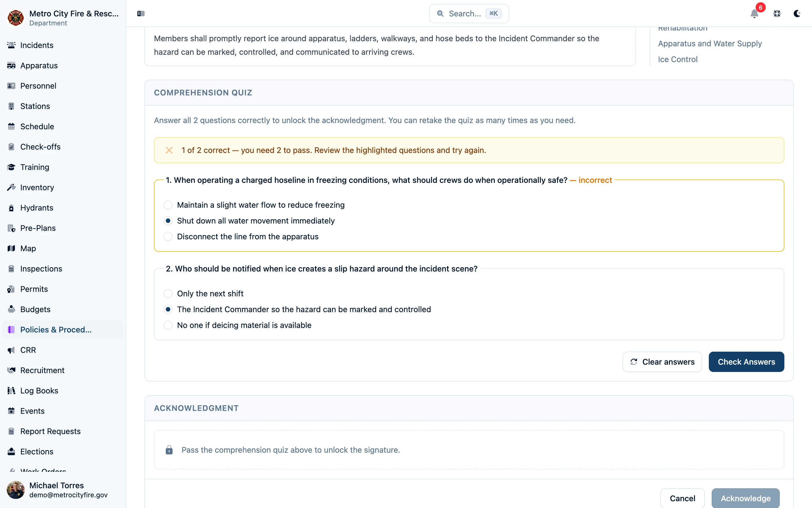This screenshot has height=508, width=812.
Task: Click the Check-offs clipboard icon
Action: (x=11, y=147)
